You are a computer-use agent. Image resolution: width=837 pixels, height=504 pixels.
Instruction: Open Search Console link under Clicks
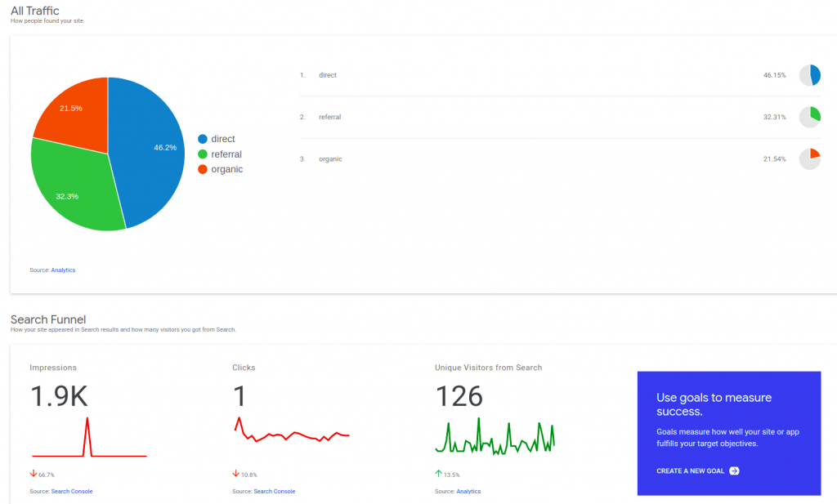click(275, 491)
